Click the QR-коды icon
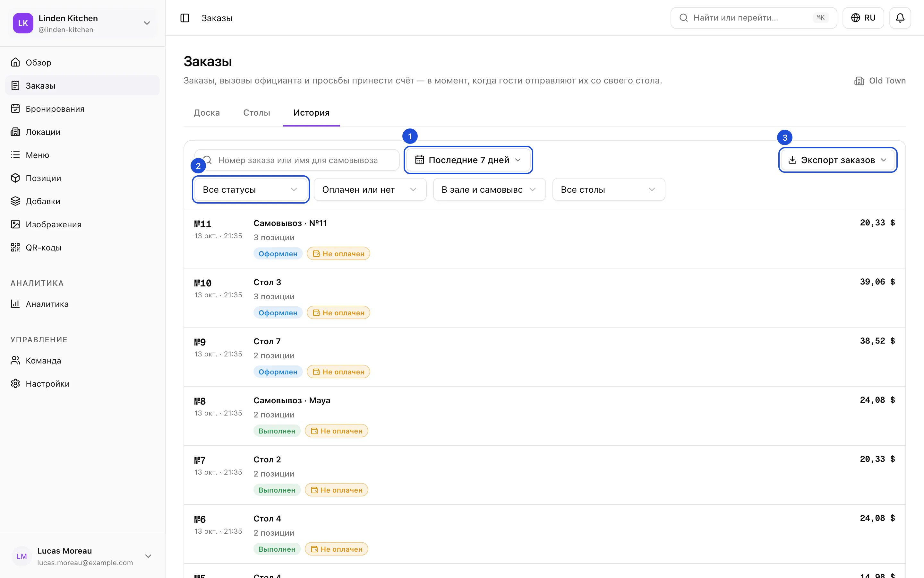 [x=15, y=247]
